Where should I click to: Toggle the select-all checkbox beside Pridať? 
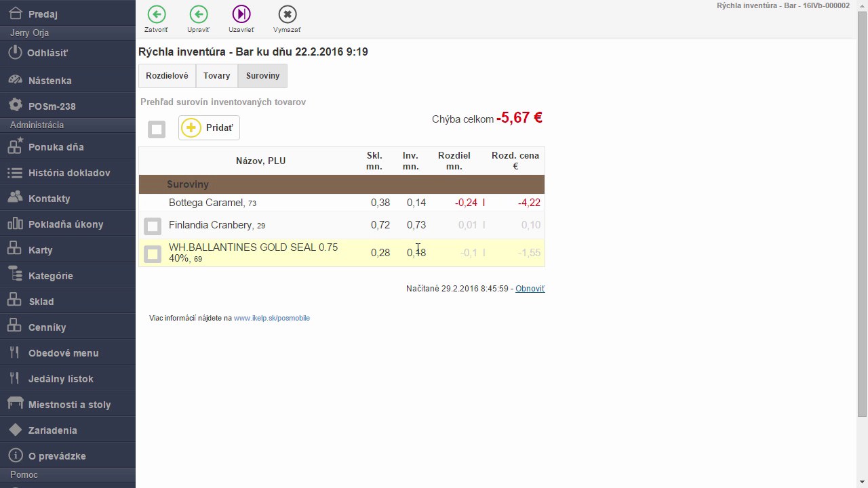click(157, 129)
